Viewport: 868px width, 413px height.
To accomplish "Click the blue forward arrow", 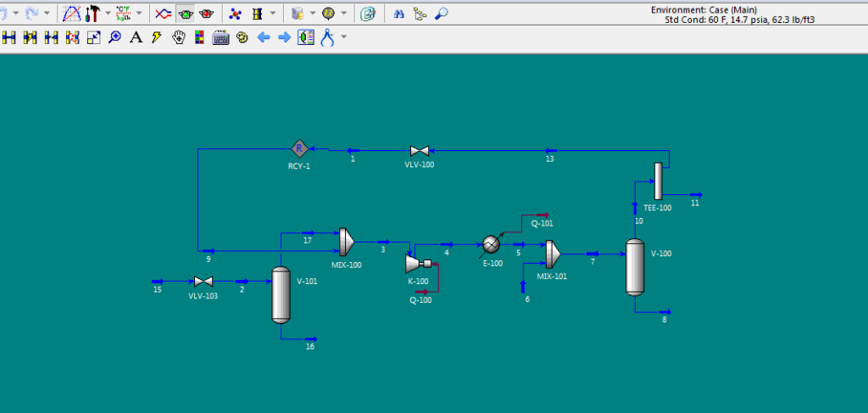I will tap(284, 37).
